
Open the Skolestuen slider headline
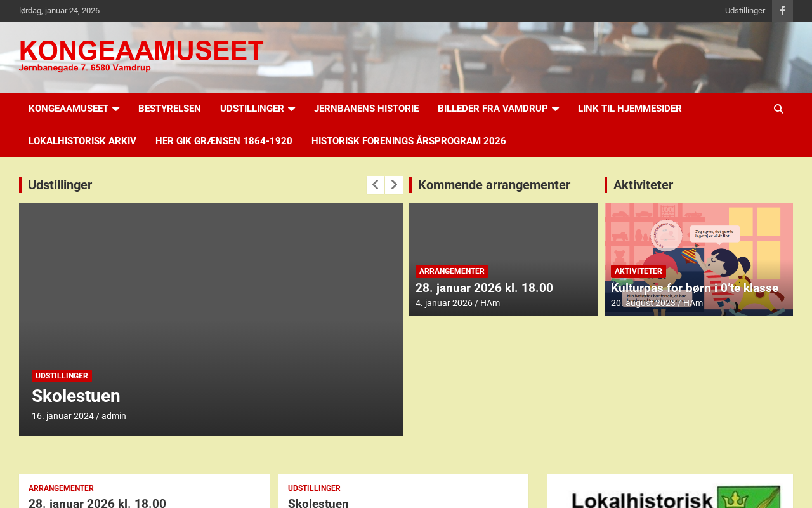point(76,396)
